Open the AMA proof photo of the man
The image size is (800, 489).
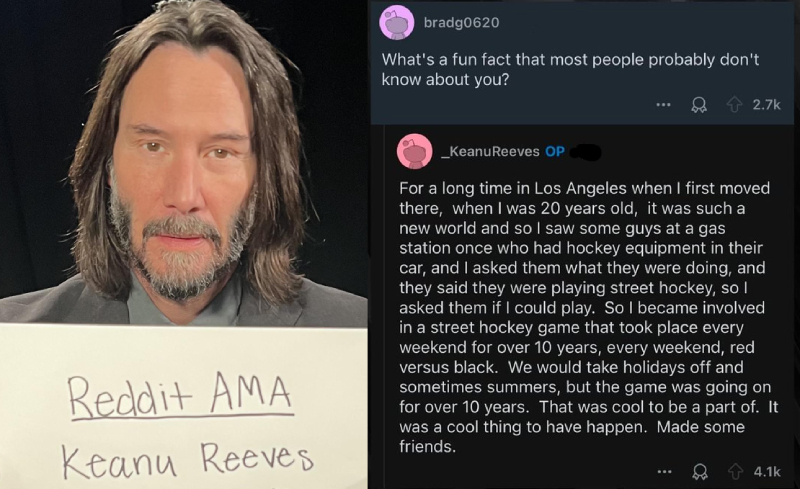coord(184,244)
